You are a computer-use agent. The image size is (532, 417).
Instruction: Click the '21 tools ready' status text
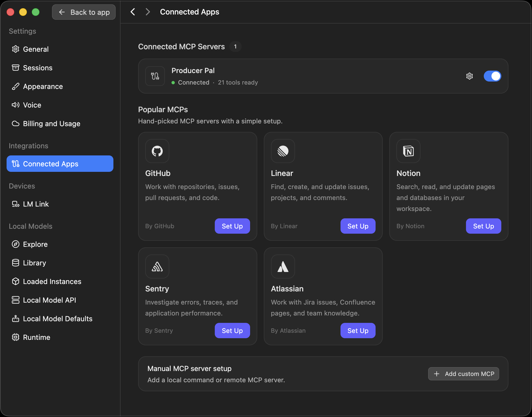(238, 82)
